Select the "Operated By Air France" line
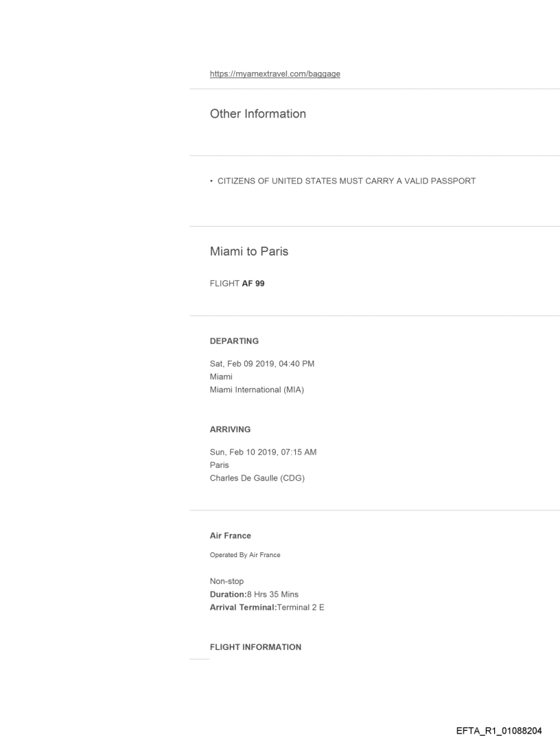Viewport: 560px width, 737px height. point(244,555)
